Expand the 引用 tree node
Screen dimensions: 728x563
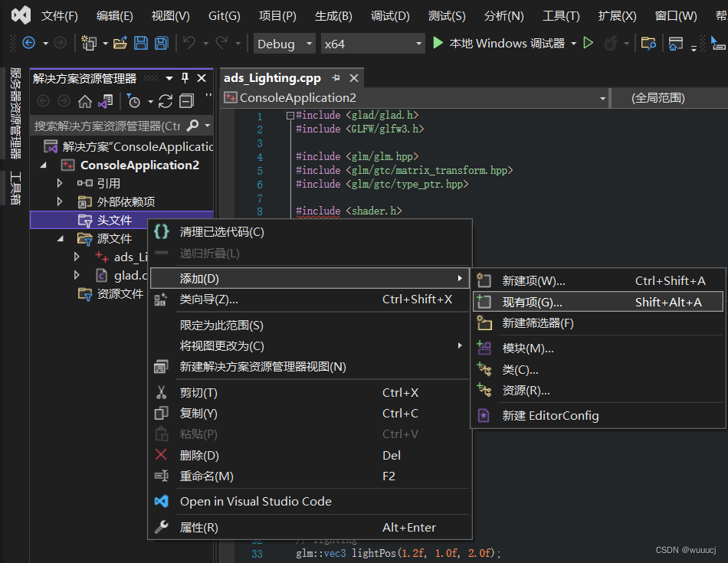point(60,183)
